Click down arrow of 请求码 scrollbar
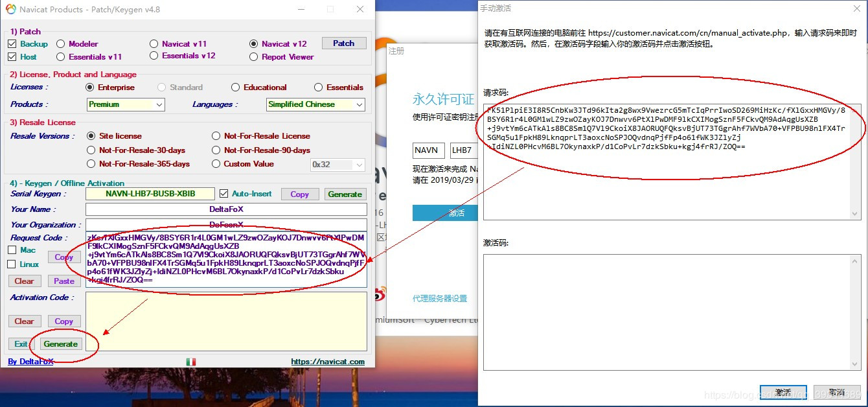Viewport: 868px width, 407px height. click(x=856, y=214)
